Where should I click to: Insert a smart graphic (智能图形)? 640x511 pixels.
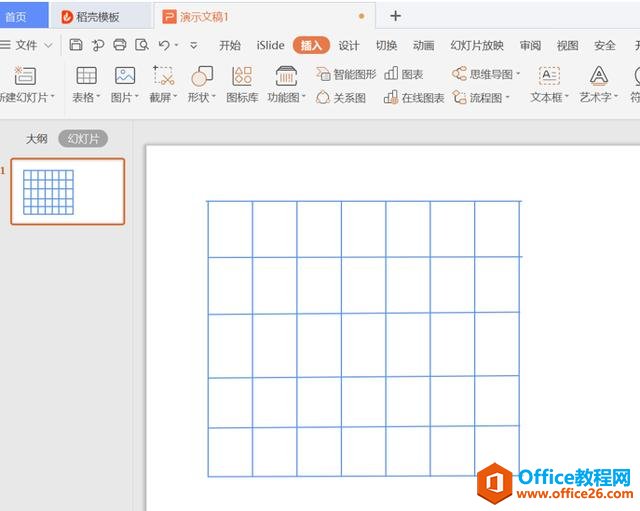click(x=346, y=74)
